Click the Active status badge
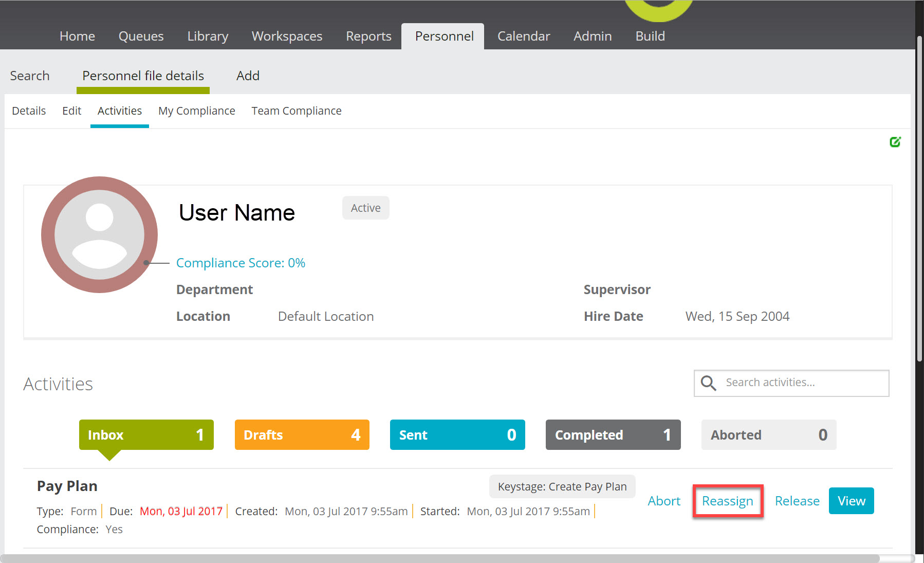 pyautogui.click(x=365, y=208)
